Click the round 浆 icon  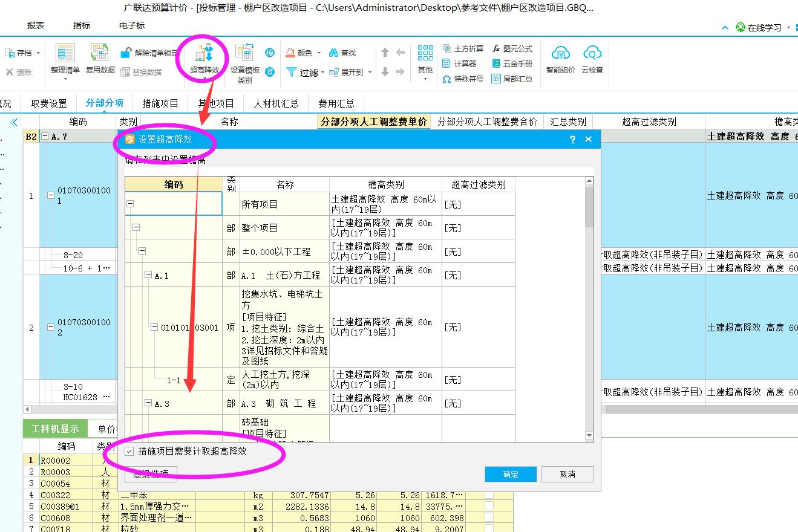[270, 72]
